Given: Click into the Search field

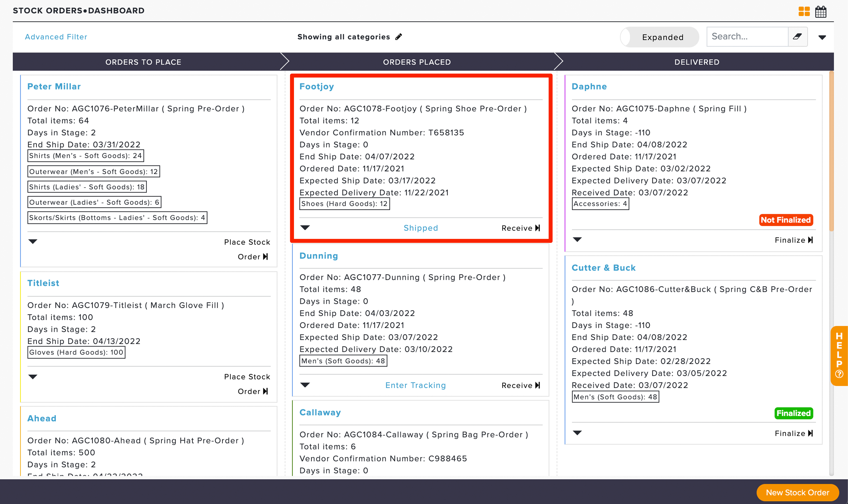Looking at the screenshot, I should point(747,37).
